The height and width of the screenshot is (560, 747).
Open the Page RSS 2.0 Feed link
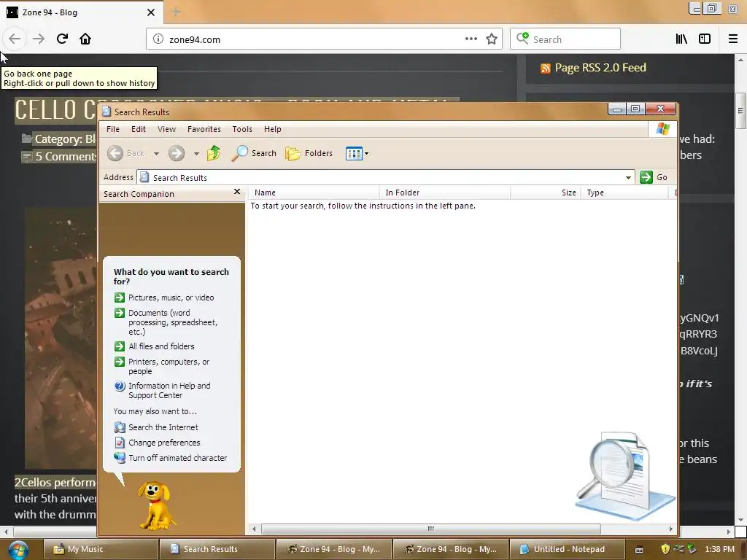[600, 68]
